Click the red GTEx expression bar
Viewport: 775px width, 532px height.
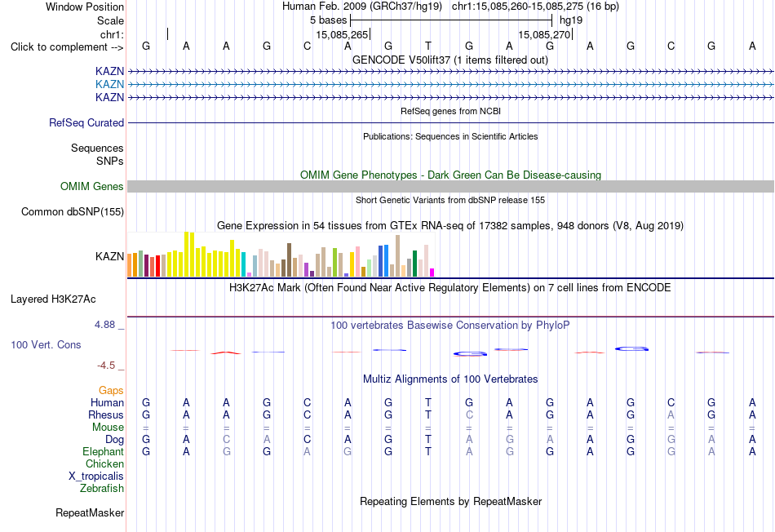click(157, 266)
